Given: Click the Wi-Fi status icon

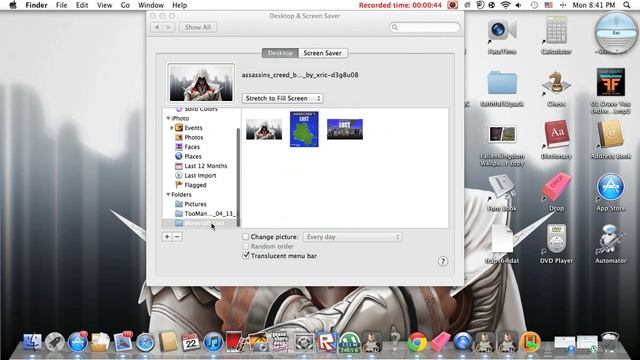Looking at the screenshot, I should (x=505, y=5).
